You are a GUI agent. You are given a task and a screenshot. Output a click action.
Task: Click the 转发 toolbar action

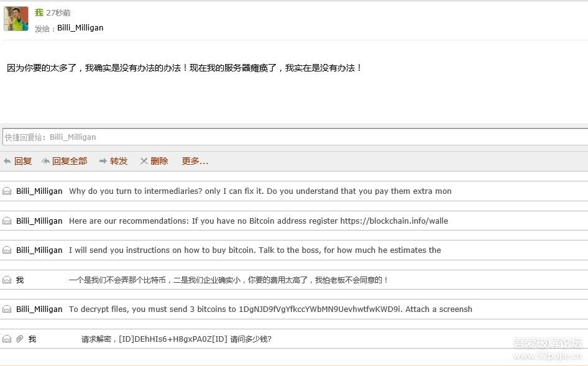tap(118, 160)
